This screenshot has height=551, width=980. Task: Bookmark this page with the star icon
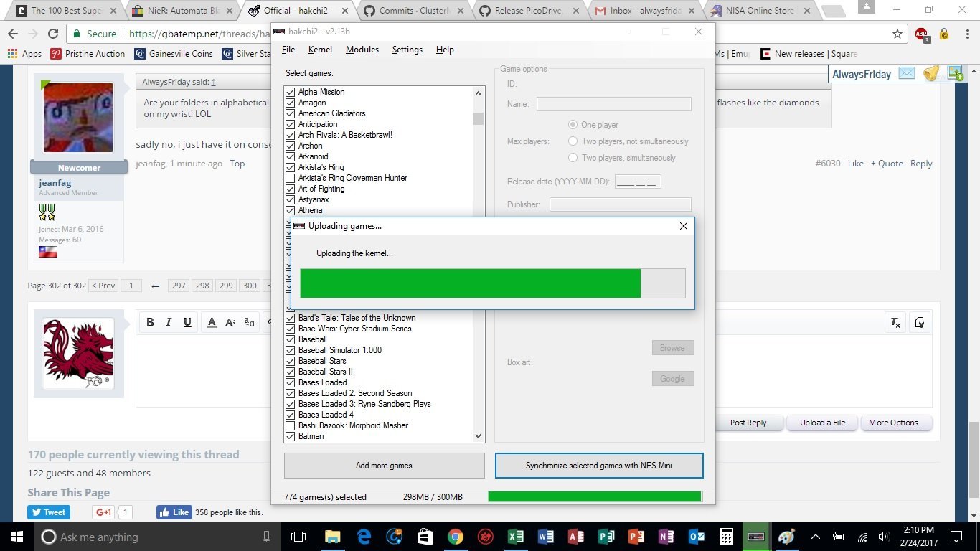coord(897,34)
